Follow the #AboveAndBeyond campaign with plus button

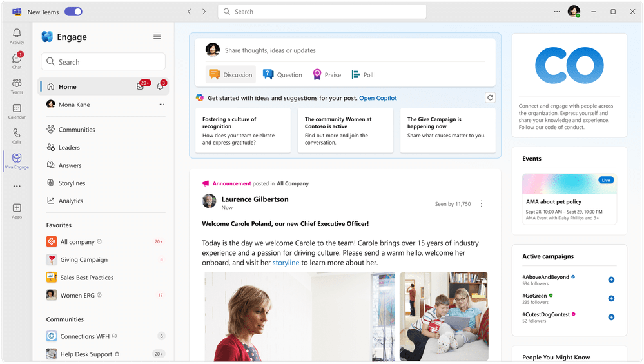coord(611,279)
